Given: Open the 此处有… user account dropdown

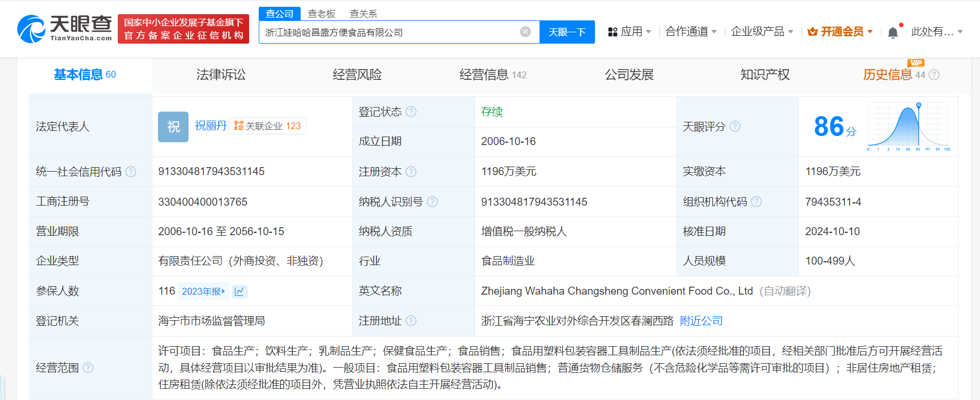Looking at the screenshot, I should [937, 32].
